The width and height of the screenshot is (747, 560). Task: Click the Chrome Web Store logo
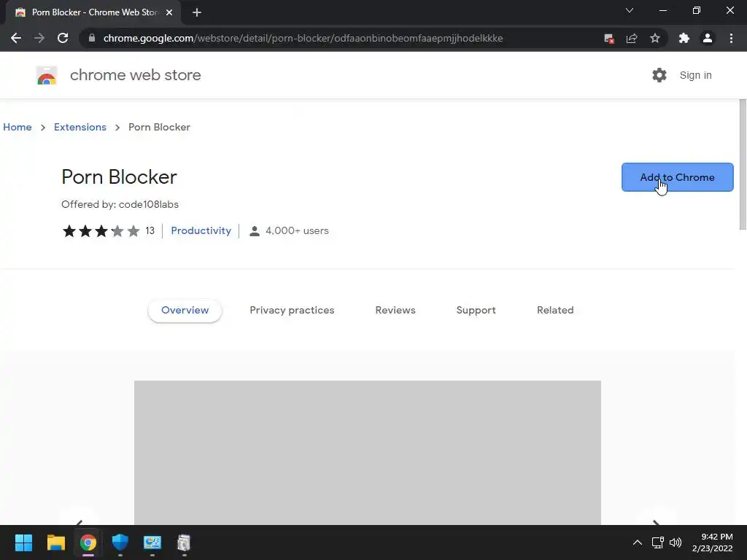[x=47, y=75]
